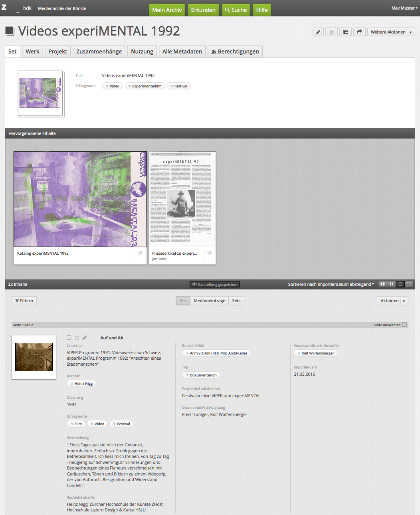The image size is (420, 515).
Task: Click the add-to-set icon in title toolbar
Action: coord(345,32)
